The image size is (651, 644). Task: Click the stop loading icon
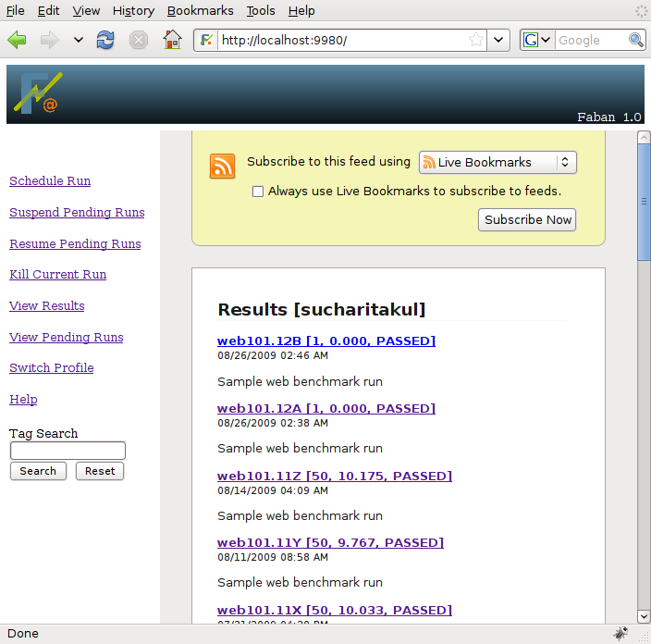point(139,41)
